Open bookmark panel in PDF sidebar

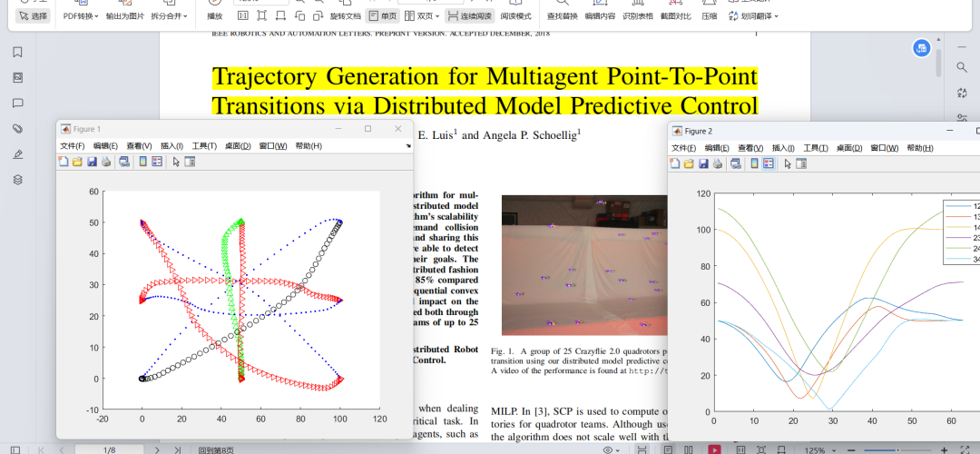coord(17,52)
